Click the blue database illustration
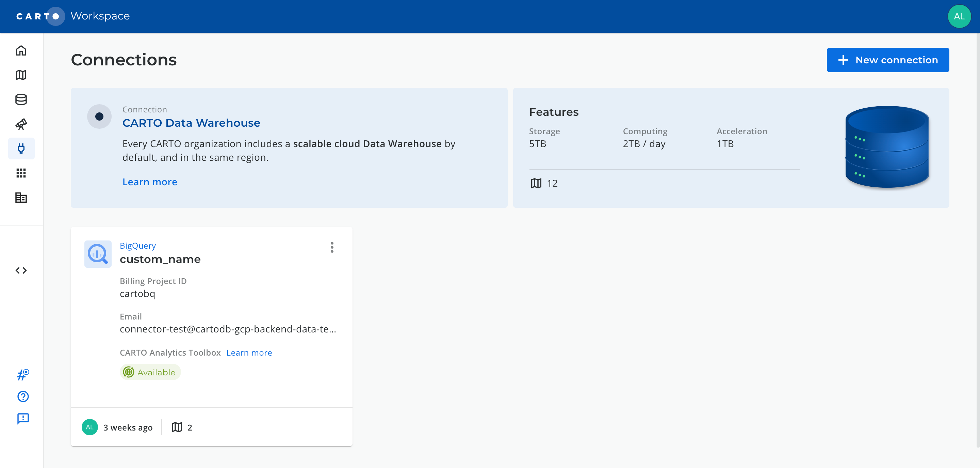 tap(887, 147)
